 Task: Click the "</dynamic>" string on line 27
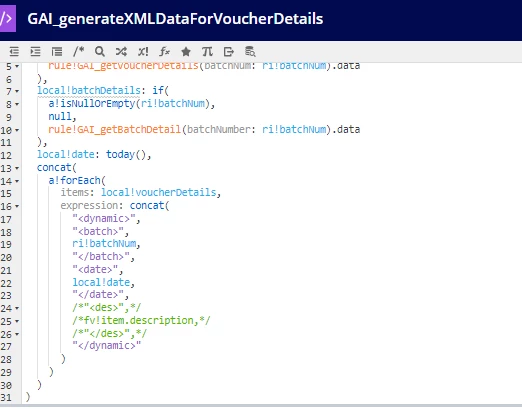107,346
